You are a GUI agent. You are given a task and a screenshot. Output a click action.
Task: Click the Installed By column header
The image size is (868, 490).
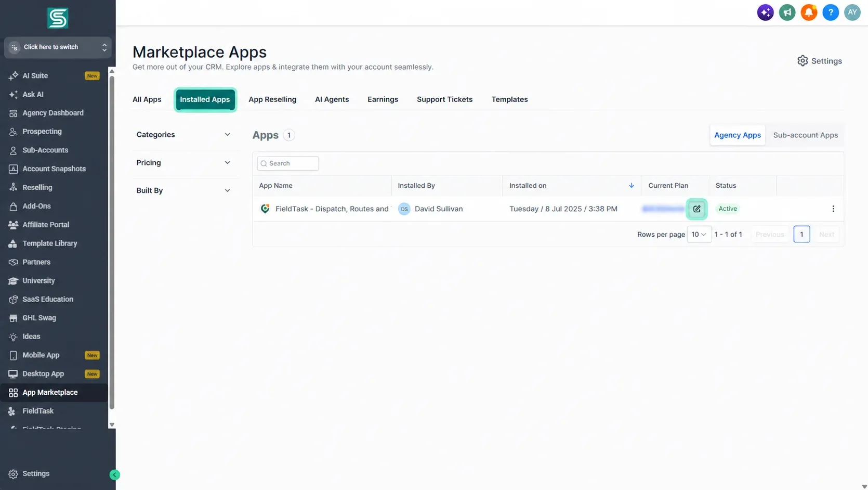416,186
